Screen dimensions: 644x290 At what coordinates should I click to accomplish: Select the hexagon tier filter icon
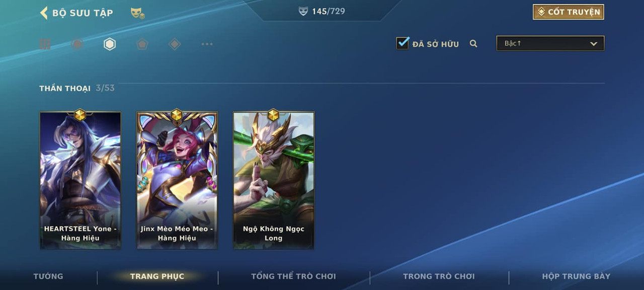click(x=110, y=44)
